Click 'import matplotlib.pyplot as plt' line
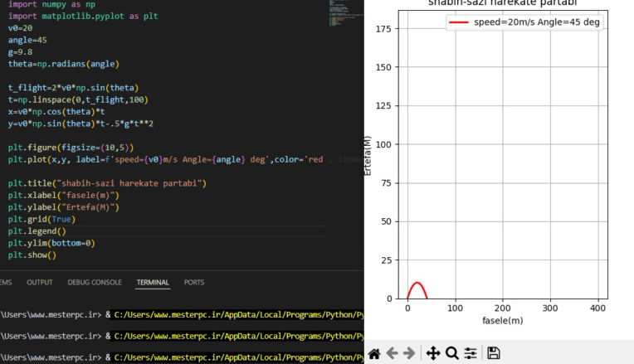The height and width of the screenshot is (364, 634). pyautogui.click(x=83, y=16)
